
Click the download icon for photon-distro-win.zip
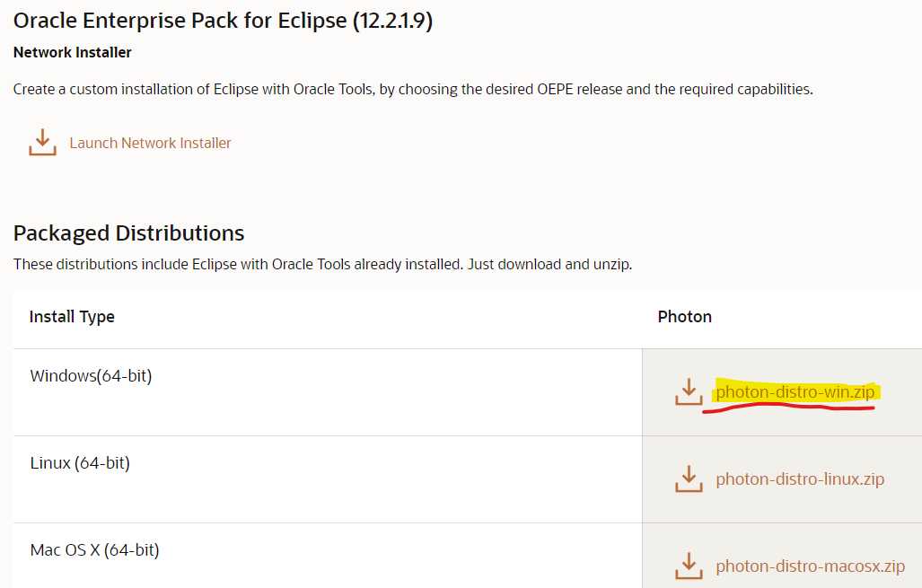pos(689,391)
